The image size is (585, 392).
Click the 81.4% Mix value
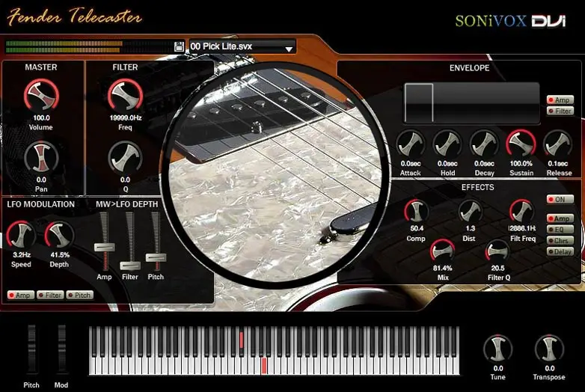coord(442,268)
